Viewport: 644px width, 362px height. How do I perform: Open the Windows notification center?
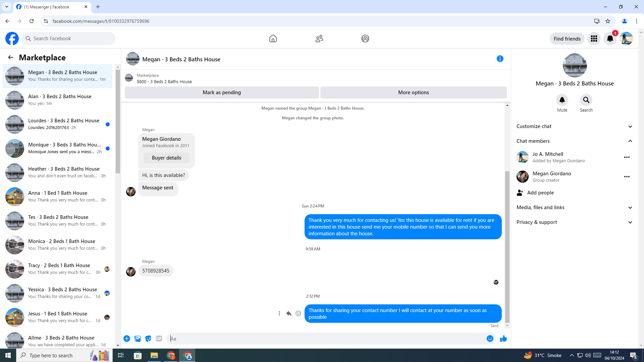[x=634, y=355]
